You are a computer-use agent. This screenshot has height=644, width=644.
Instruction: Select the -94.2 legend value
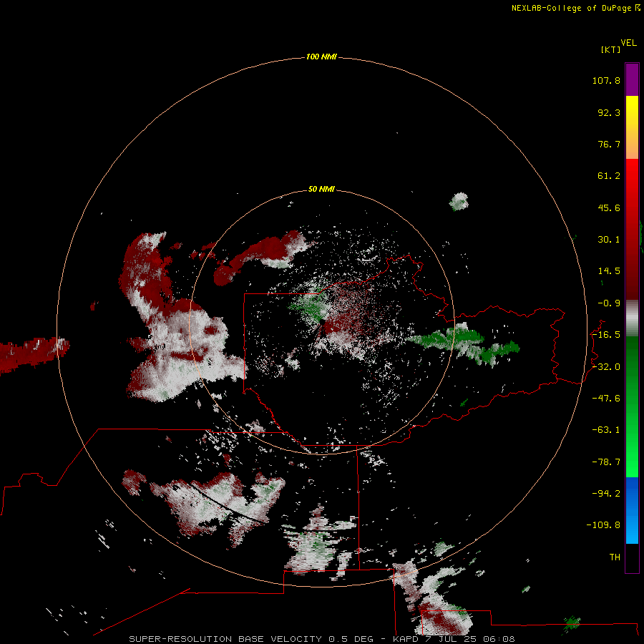[606, 493]
